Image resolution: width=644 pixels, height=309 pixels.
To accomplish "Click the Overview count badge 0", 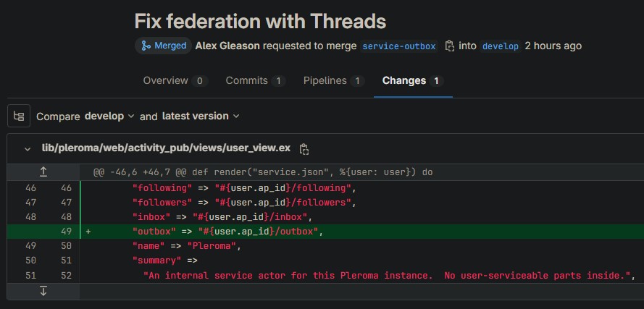I will pyautogui.click(x=200, y=81).
